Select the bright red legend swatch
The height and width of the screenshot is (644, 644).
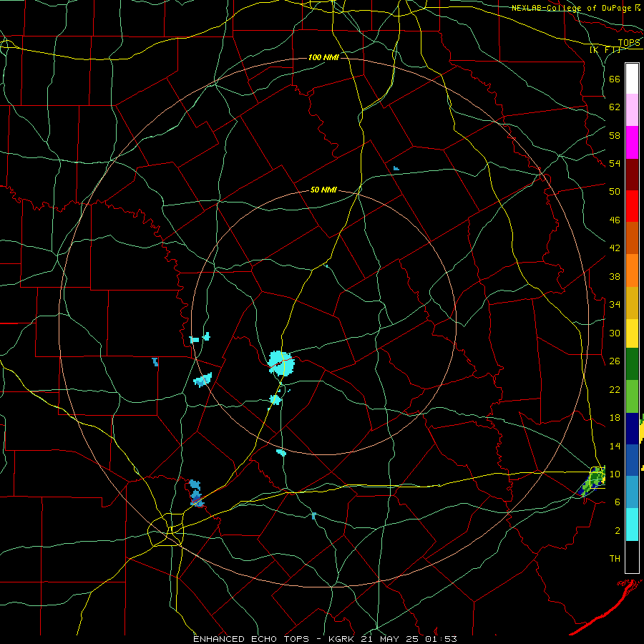pyautogui.click(x=632, y=206)
